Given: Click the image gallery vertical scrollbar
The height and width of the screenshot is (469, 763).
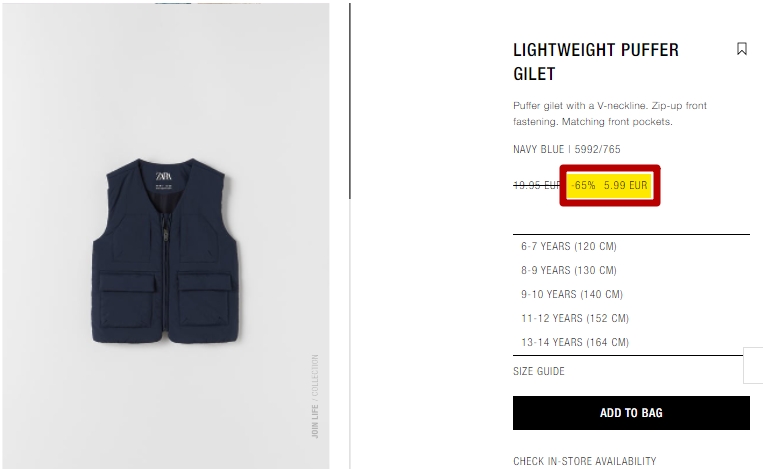Looking at the screenshot, I should (349, 101).
